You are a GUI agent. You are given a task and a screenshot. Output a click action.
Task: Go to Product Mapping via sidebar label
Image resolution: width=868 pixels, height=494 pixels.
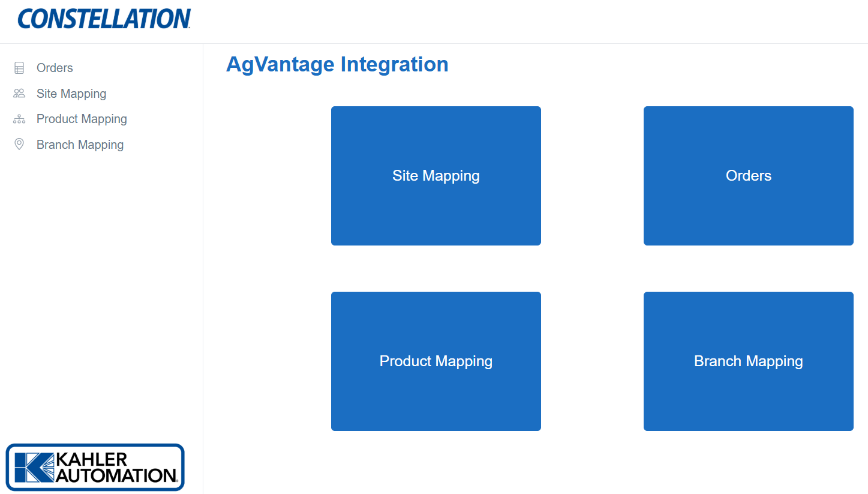coord(82,119)
